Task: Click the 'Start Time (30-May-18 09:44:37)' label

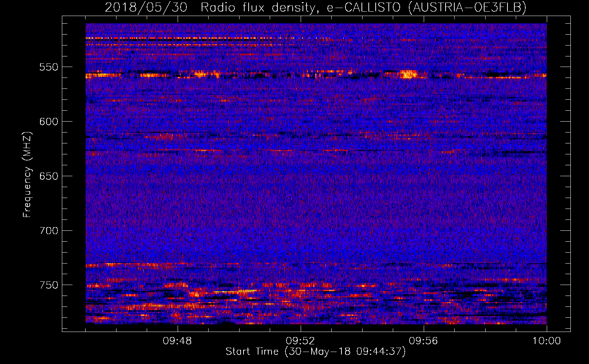Action: [315, 352]
